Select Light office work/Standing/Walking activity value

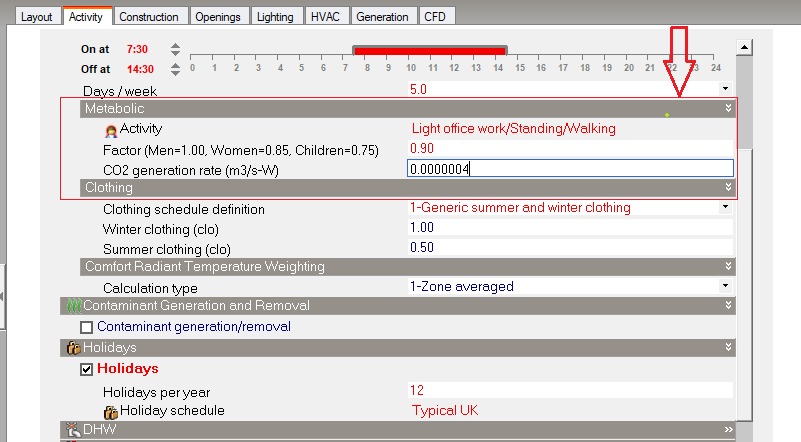(513, 128)
